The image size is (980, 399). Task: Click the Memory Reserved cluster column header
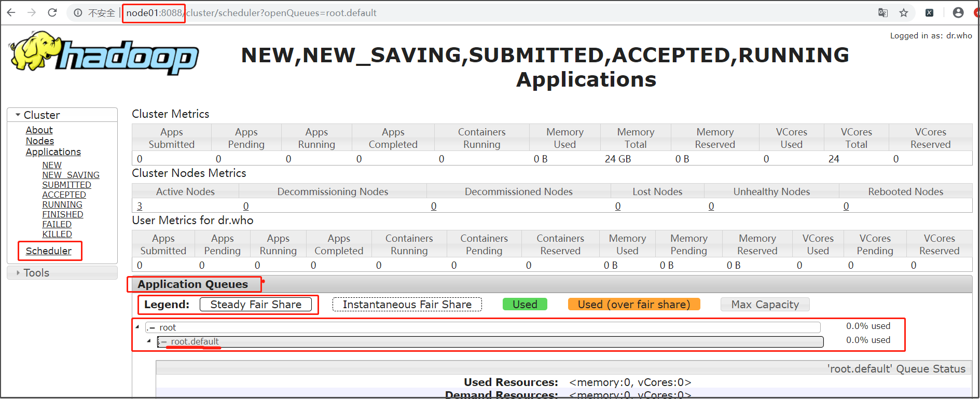coord(715,138)
